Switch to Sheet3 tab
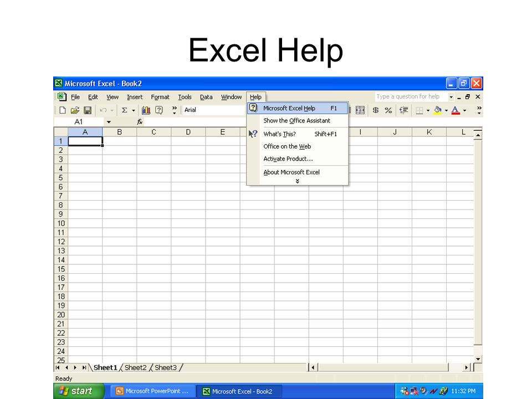532x399 pixels. (x=166, y=367)
